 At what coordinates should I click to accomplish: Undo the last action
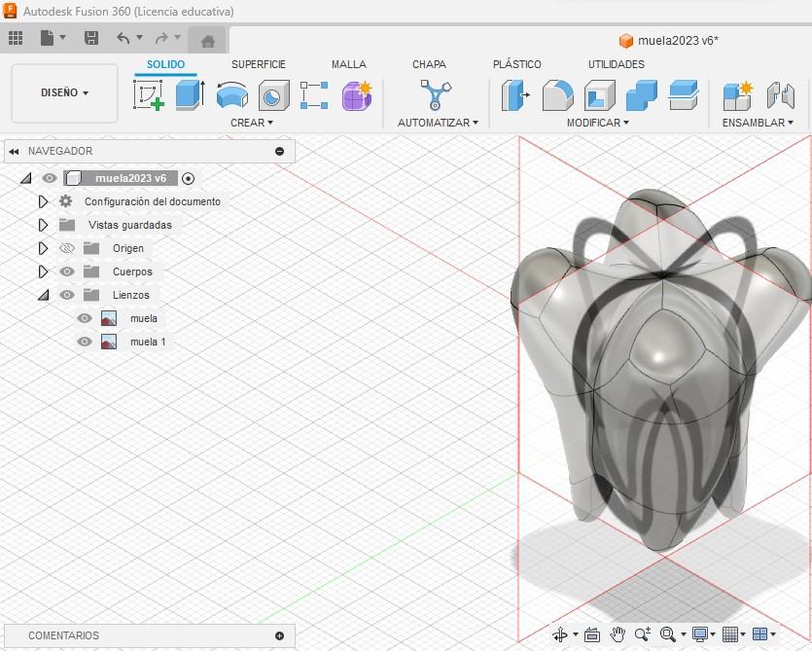pos(124,38)
